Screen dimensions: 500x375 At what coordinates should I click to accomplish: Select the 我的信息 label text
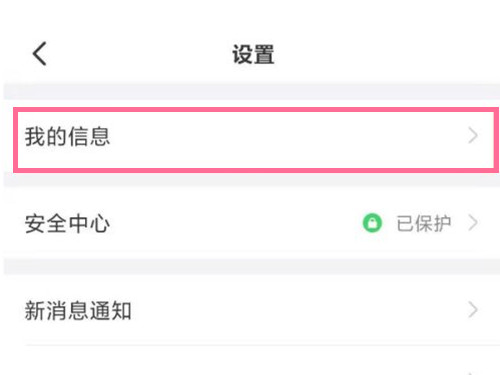coord(67,136)
